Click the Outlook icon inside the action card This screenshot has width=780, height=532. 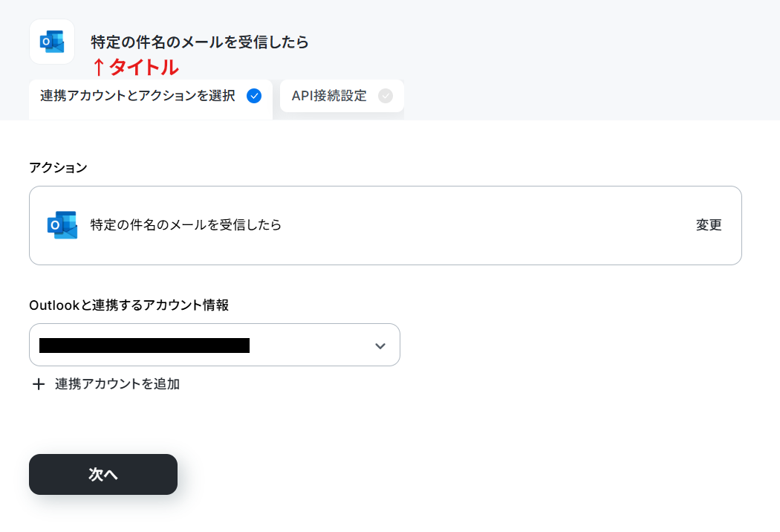click(x=62, y=225)
